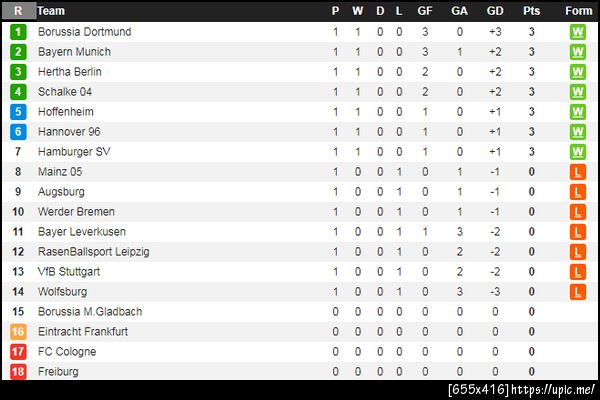Open the Eintracht Frankfurt team entry
This screenshot has width=600, height=400.
[x=82, y=332]
